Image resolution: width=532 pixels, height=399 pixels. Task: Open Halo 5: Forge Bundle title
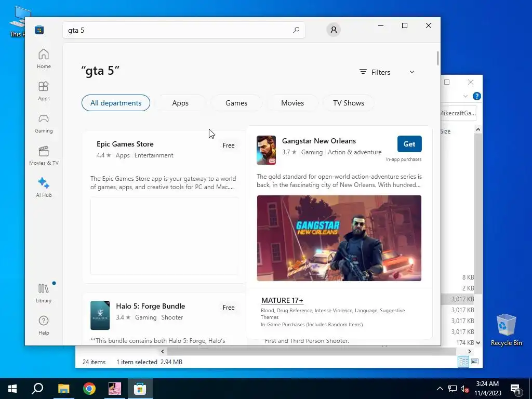150,306
